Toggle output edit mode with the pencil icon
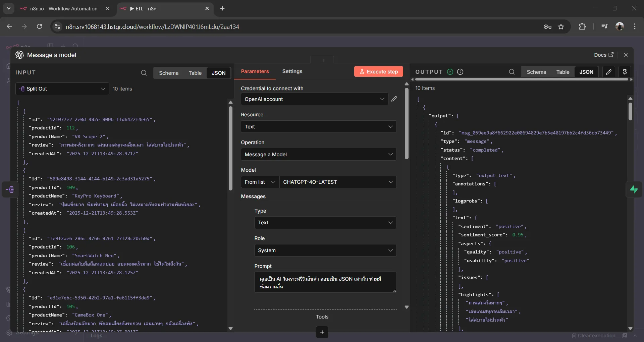Image resolution: width=644 pixels, height=342 pixels. 609,71
